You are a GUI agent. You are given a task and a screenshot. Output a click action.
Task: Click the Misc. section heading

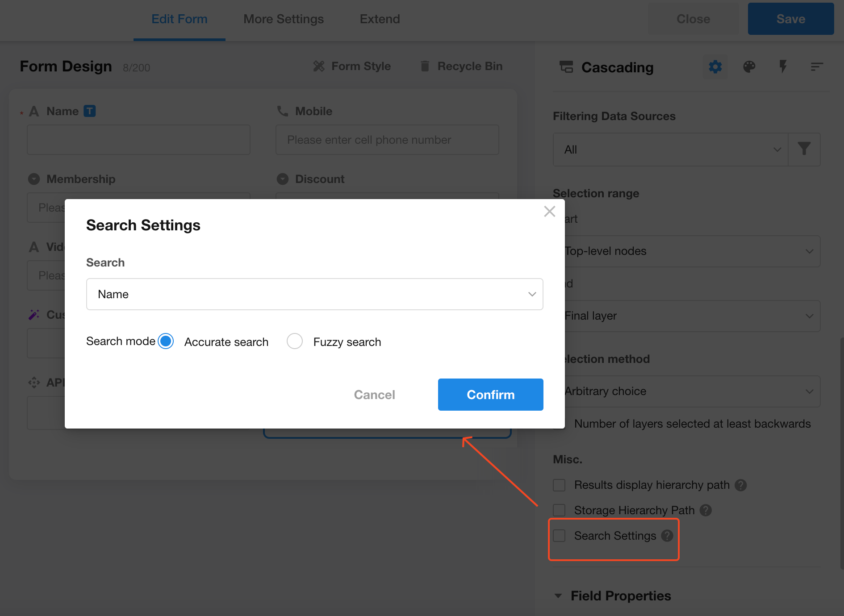[568, 460]
